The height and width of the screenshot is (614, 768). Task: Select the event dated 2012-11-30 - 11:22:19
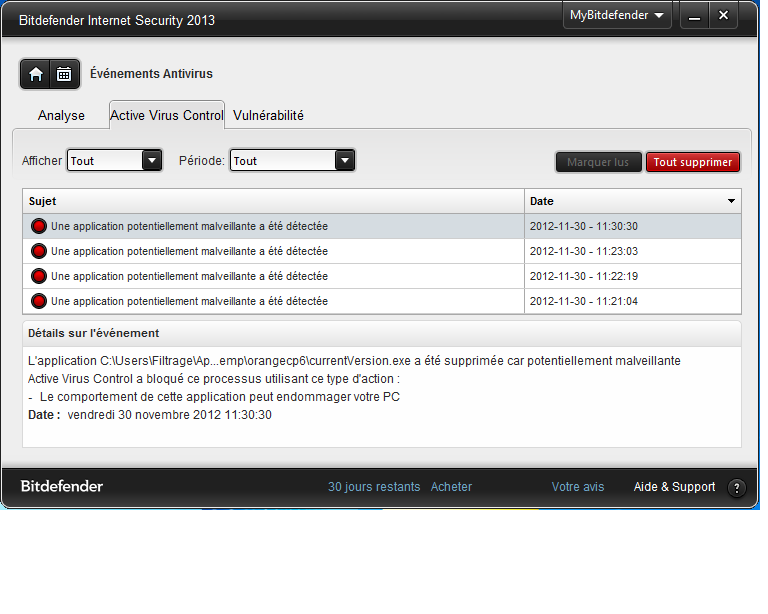(x=382, y=276)
